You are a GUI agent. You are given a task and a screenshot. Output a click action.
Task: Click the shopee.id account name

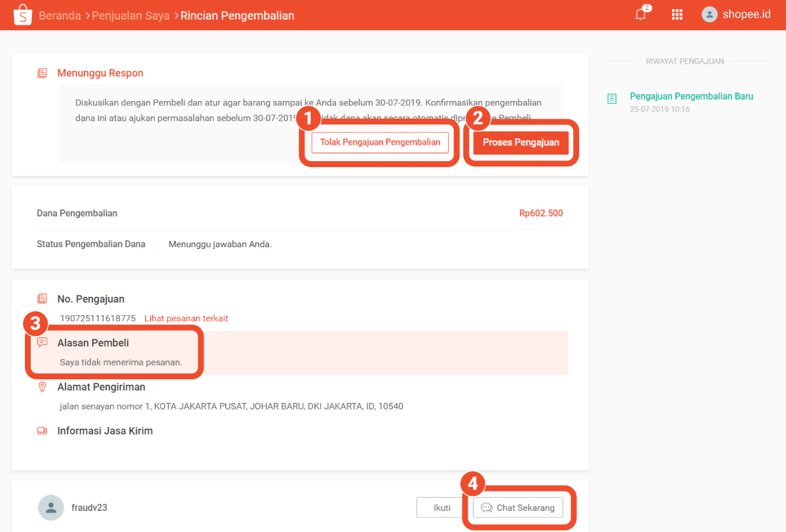[747, 14]
